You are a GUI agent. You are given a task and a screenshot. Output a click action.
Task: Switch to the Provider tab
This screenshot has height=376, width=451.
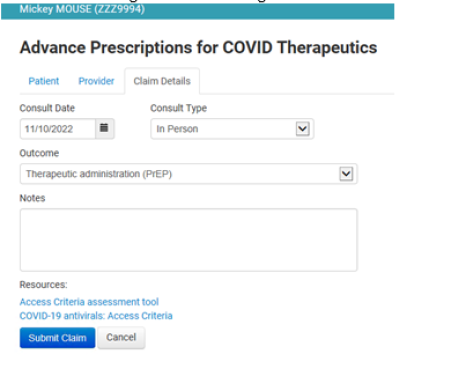coord(96,81)
